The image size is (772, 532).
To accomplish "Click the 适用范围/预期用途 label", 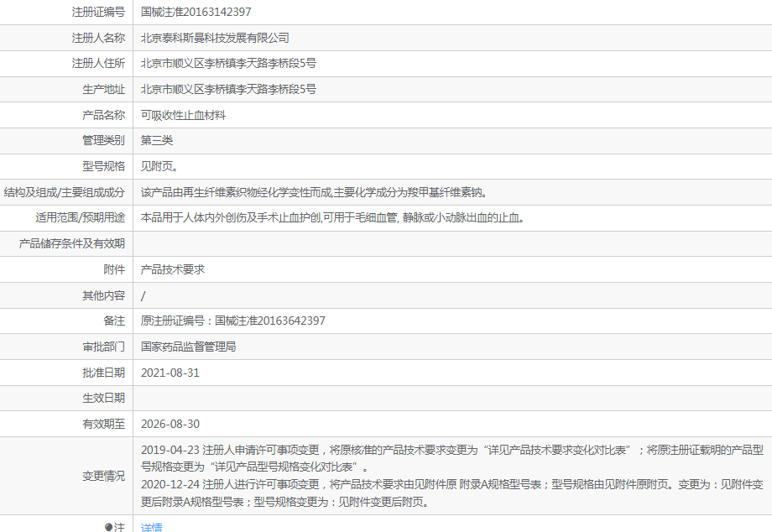I will pyautogui.click(x=81, y=217).
